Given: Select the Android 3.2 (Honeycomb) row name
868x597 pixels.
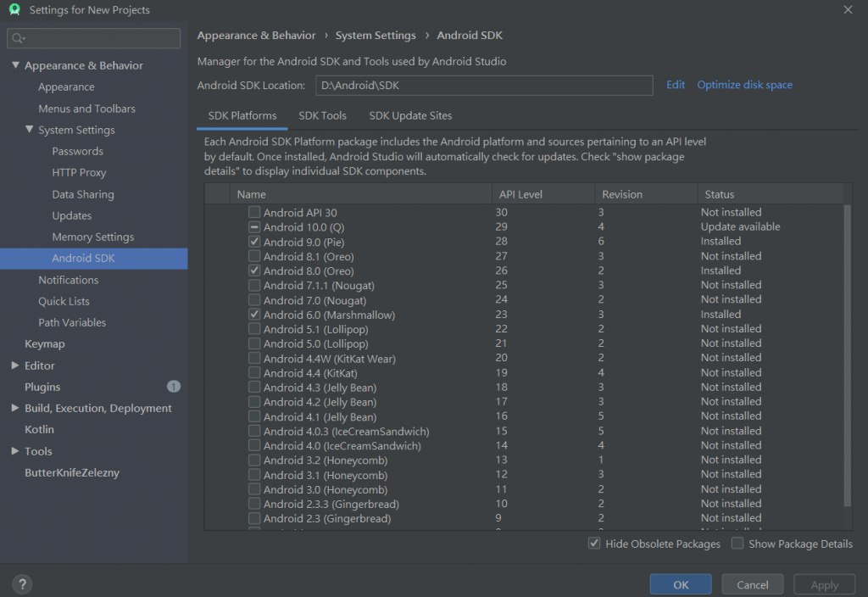Looking at the screenshot, I should coord(325,460).
